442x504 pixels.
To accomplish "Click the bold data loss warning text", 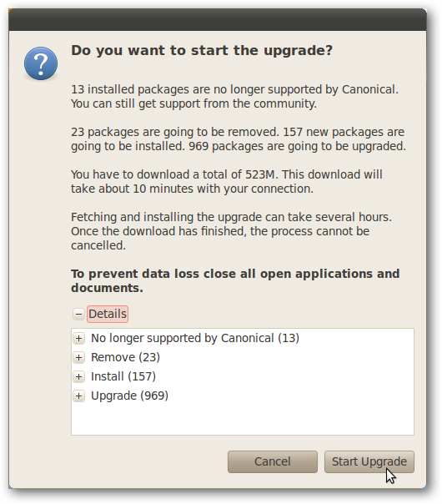I will click(x=235, y=281).
